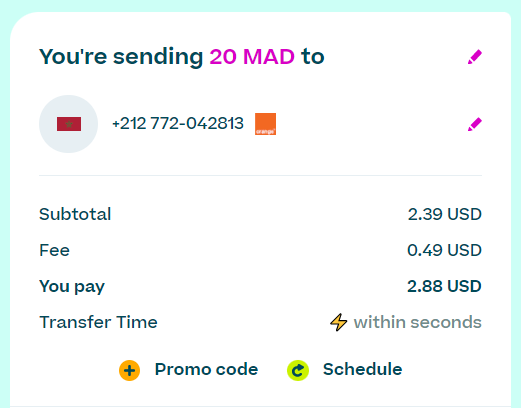Click the lightning bolt transfer icon
Screen dimensions: 521x408
pyautogui.click(x=338, y=322)
